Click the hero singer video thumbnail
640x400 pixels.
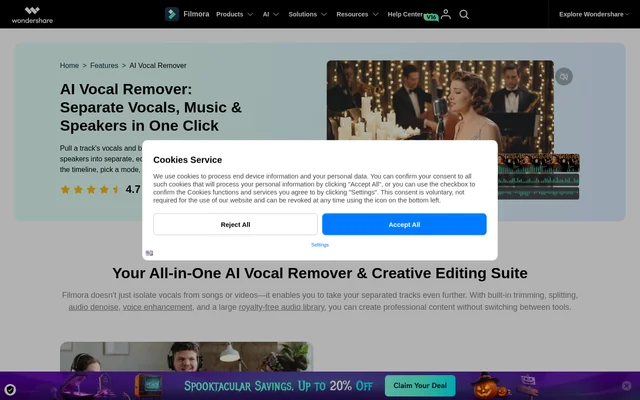[440, 100]
